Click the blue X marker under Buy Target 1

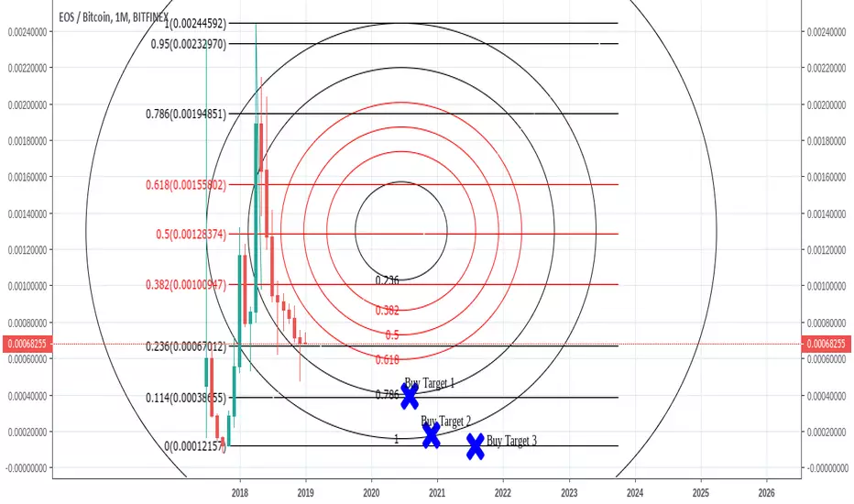[410, 397]
